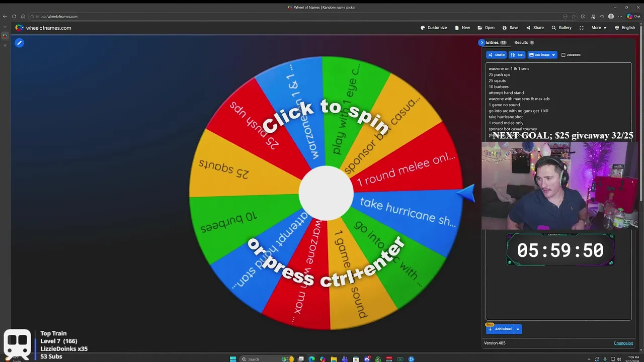Select 'warzone on 1 & 1 sens' entry
This screenshot has width=644, height=362.
click(x=509, y=68)
